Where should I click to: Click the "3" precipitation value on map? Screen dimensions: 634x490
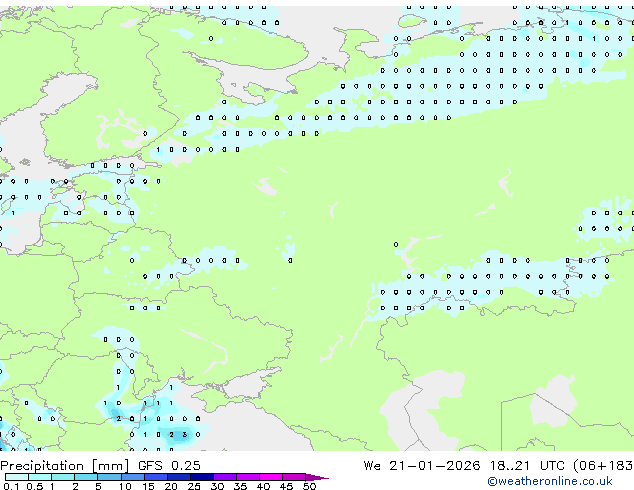click(185, 435)
